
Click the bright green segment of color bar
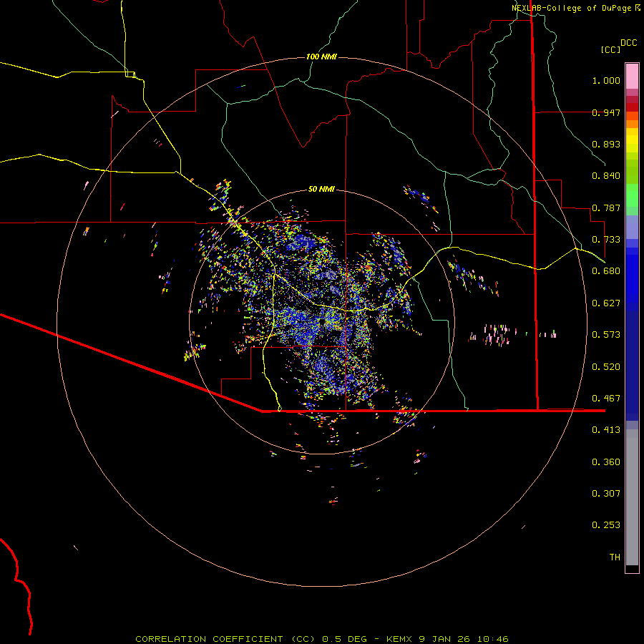632,195
